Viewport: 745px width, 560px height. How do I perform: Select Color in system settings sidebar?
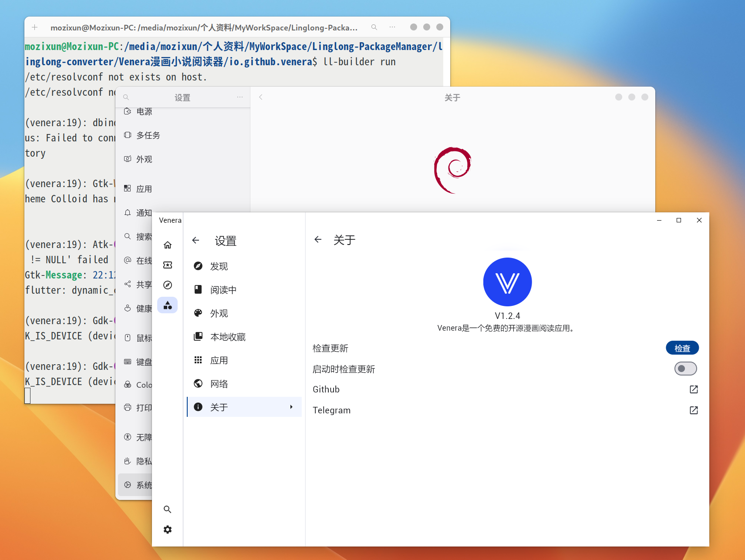(135, 385)
